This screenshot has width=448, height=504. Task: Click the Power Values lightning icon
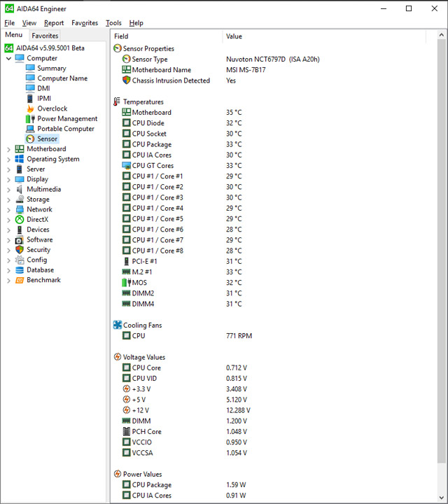coord(118,474)
